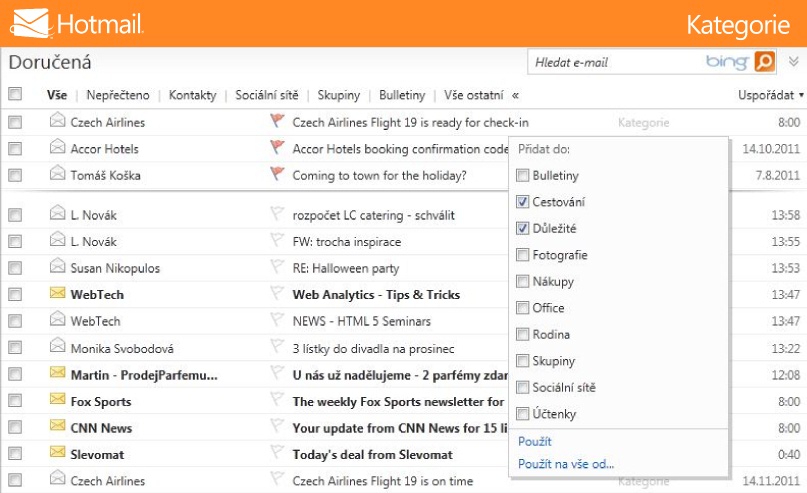Click the Bing search magnifier button
This screenshot has height=493, width=807.
tap(765, 62)
